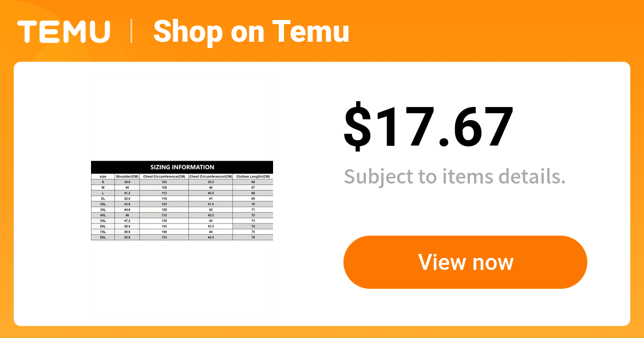Select shoulder value 50.8 in table

[127, 237]
